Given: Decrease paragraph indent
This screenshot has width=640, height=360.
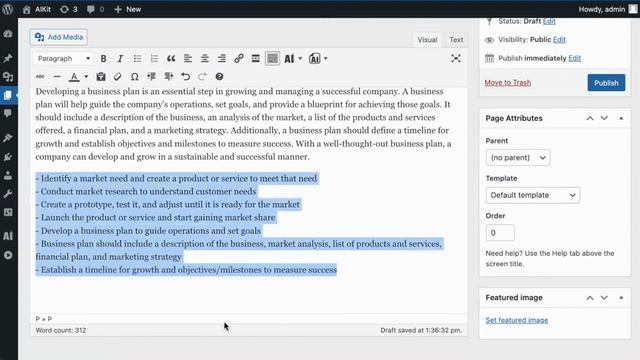Looking at the screenshot, I should (151, 77).
